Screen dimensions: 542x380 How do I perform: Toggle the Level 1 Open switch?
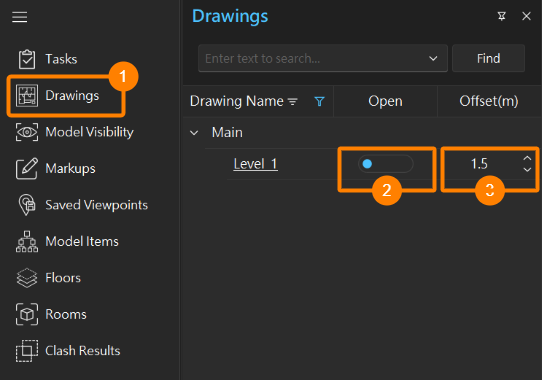coord(385,164)
